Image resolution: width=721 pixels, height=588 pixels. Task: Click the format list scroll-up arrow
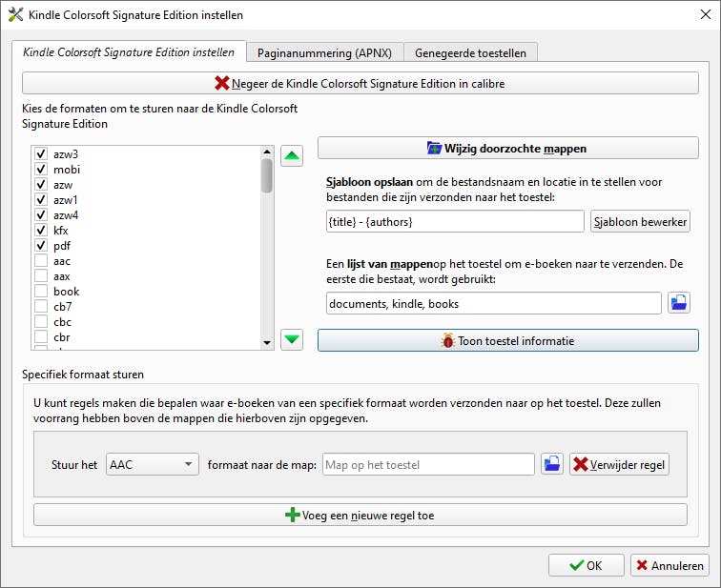tap(267, 152)
